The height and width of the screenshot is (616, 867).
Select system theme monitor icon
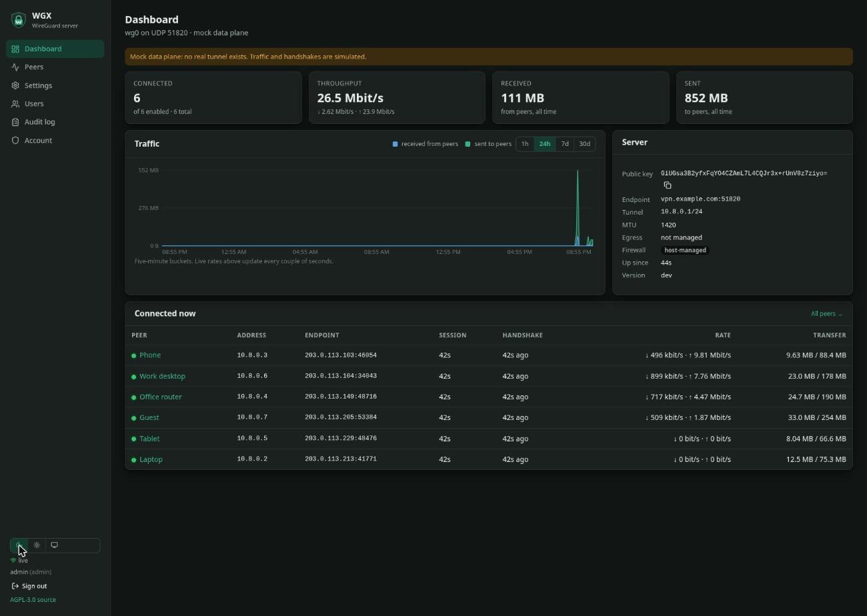pos(55,545)
